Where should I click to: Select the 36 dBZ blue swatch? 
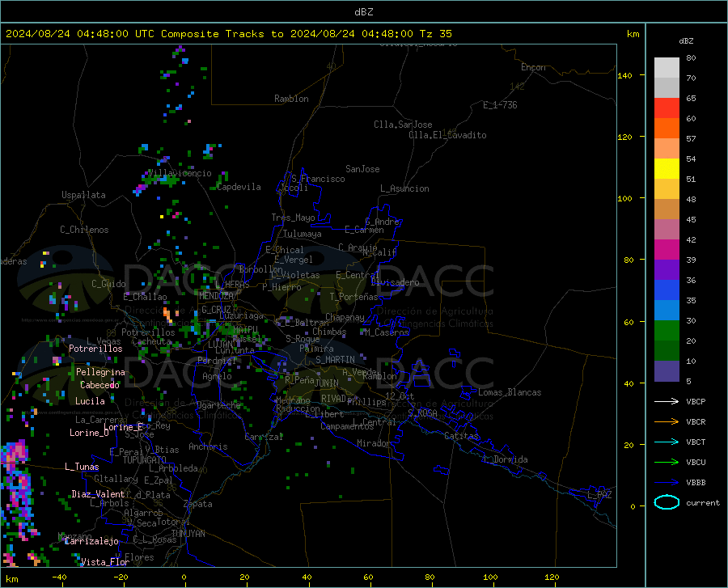point(667,290)
